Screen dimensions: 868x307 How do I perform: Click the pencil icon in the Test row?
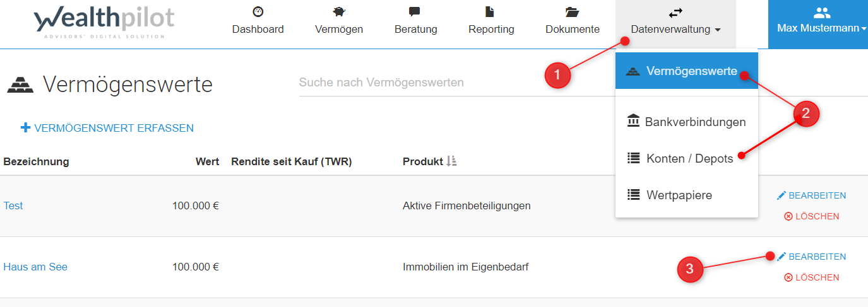(782, 195)
